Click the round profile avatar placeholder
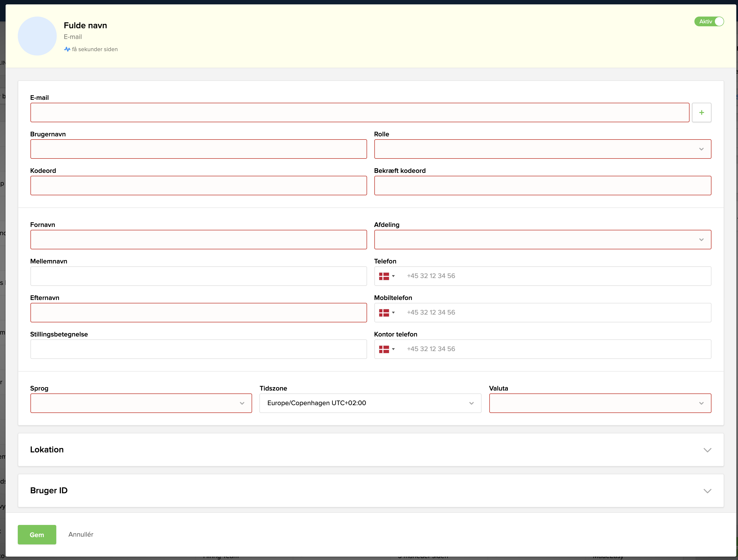 (37, 36)
